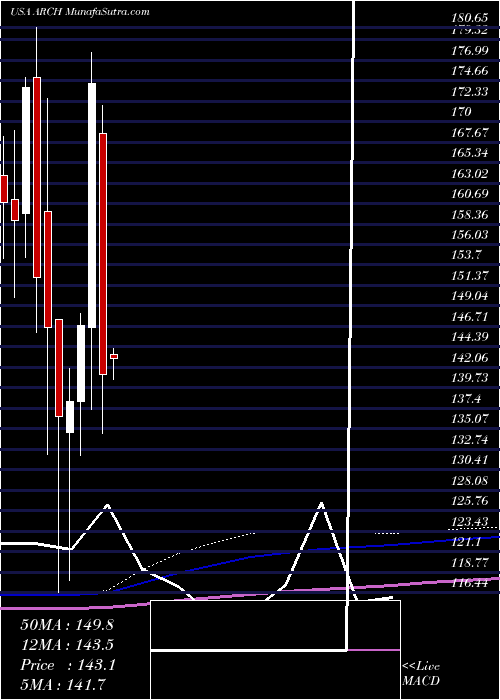Select the 172.33 price axis label
Screen dimensions: 500x700
470,92
